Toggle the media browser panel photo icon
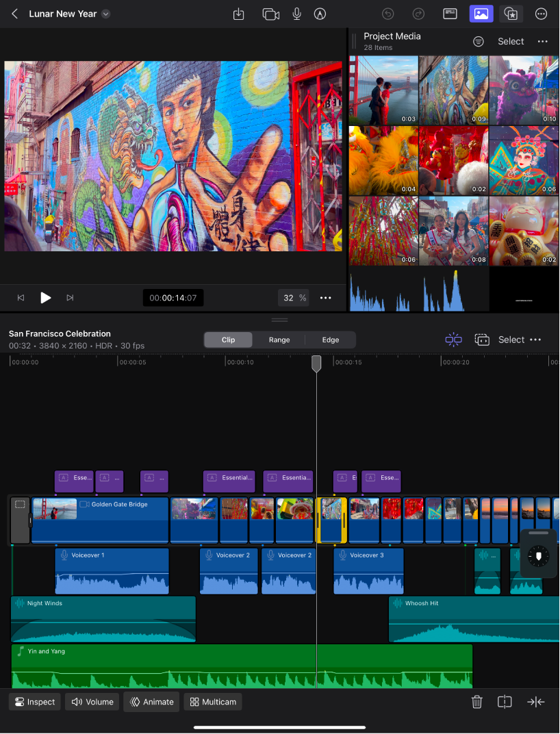The width and height of the screenshot is (560, 734). pos(481,14)
